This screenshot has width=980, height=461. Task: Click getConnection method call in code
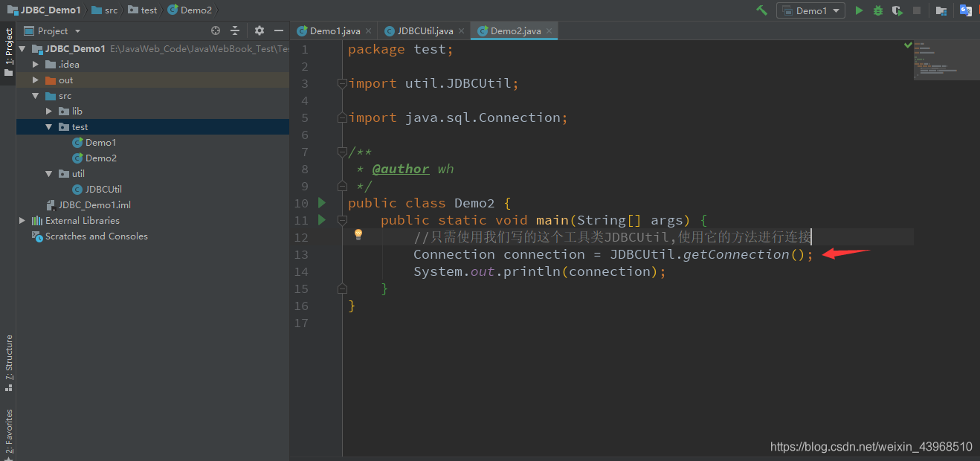point(736,254)
